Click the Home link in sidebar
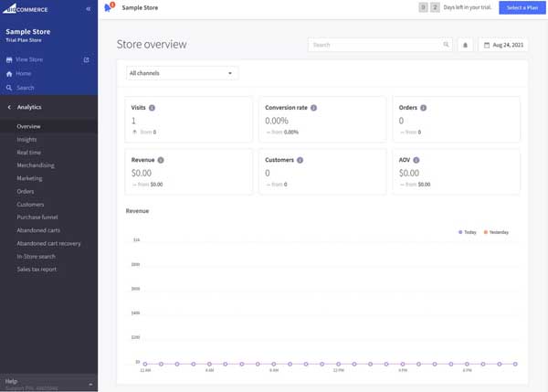This screenshot has height=392, width=548. pos(24,74)
